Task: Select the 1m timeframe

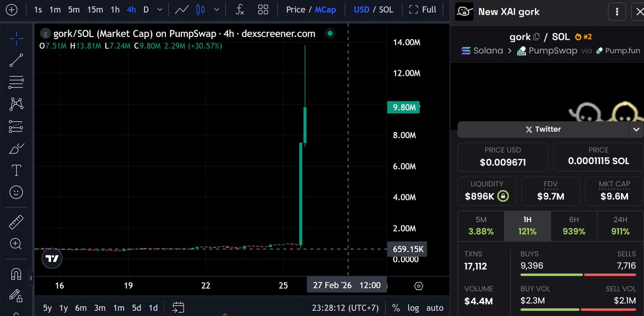Action: point(55,10)
